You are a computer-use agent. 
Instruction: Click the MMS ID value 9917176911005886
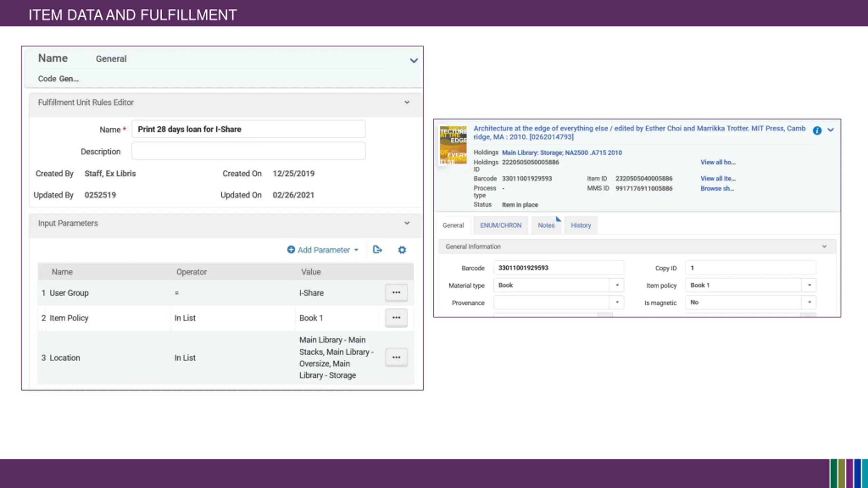click(x=644, y=188)
